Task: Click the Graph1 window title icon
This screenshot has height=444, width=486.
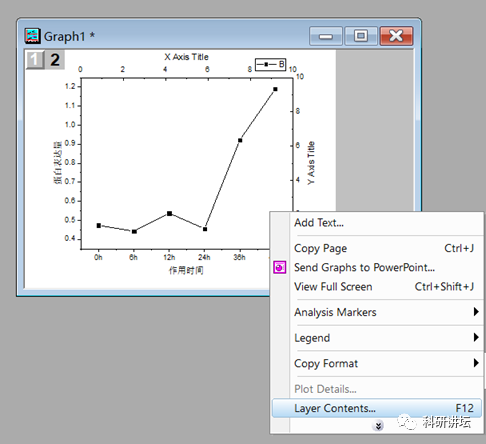Action: [x=32, y=36]
